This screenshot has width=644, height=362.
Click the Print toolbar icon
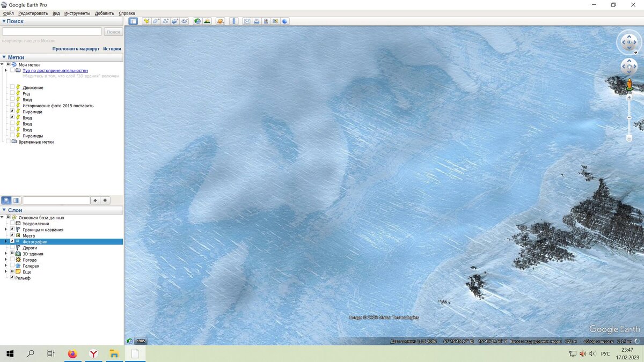[257, 21]
